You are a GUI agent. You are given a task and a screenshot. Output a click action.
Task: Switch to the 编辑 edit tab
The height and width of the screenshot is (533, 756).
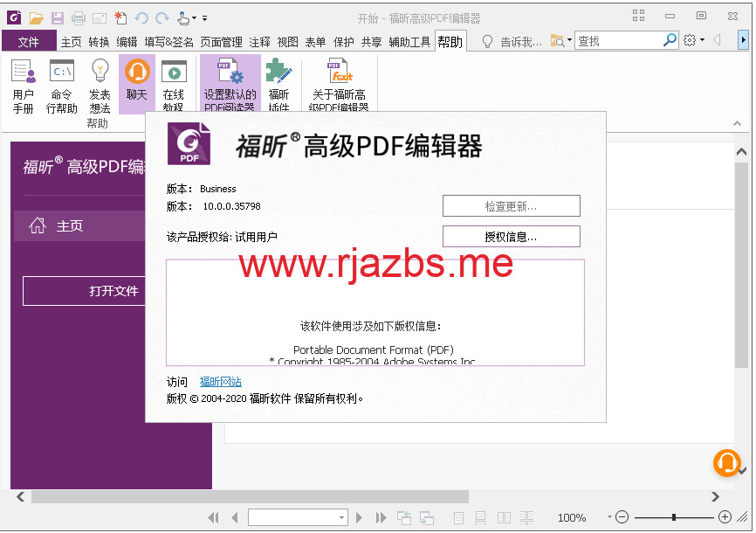(x=127, y=42)
